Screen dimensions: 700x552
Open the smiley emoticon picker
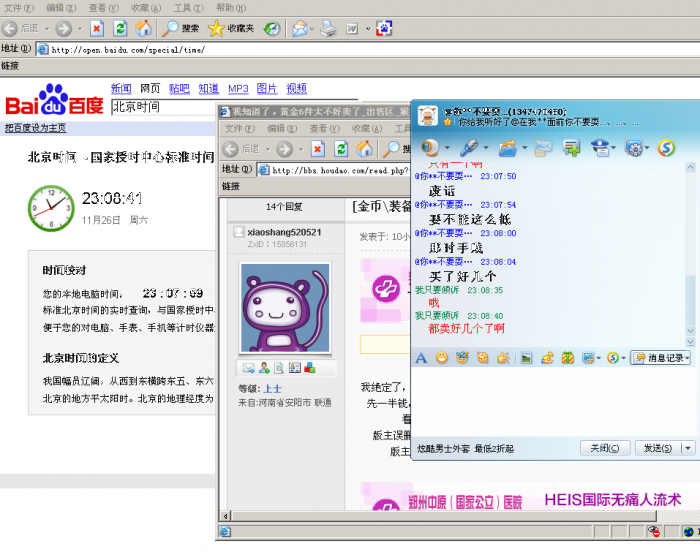(442, 358)
